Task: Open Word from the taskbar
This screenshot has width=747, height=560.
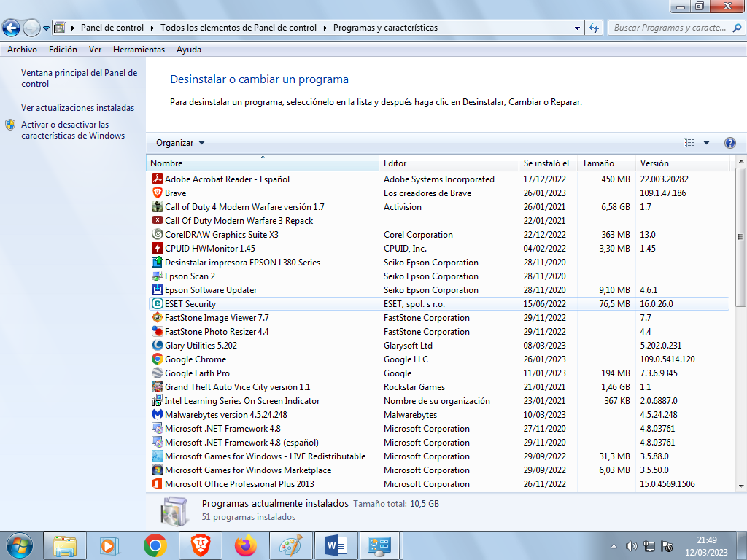Action: pos(336,545)
